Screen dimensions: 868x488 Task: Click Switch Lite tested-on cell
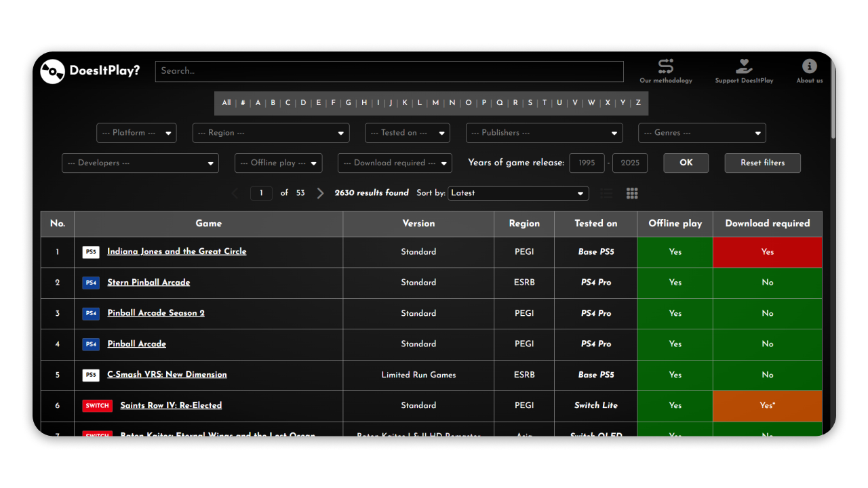[596, 406]
